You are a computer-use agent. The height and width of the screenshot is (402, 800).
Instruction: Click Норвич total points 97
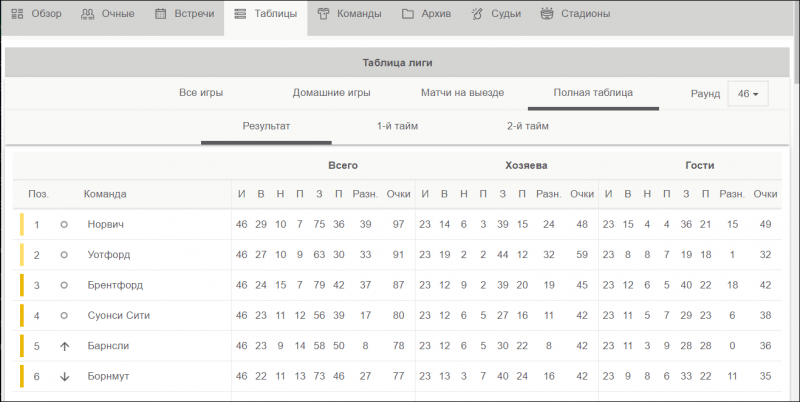pyautogui.click(x=398, y=224)
